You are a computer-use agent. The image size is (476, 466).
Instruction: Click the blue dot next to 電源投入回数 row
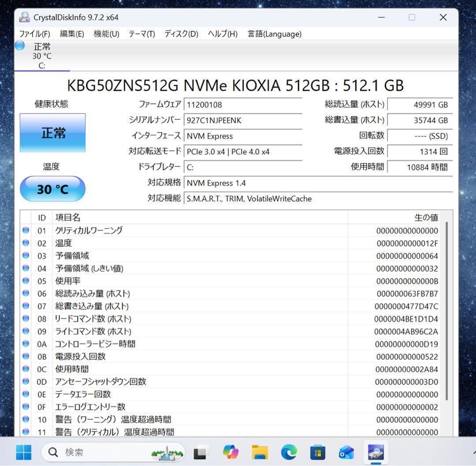[26, 356]
